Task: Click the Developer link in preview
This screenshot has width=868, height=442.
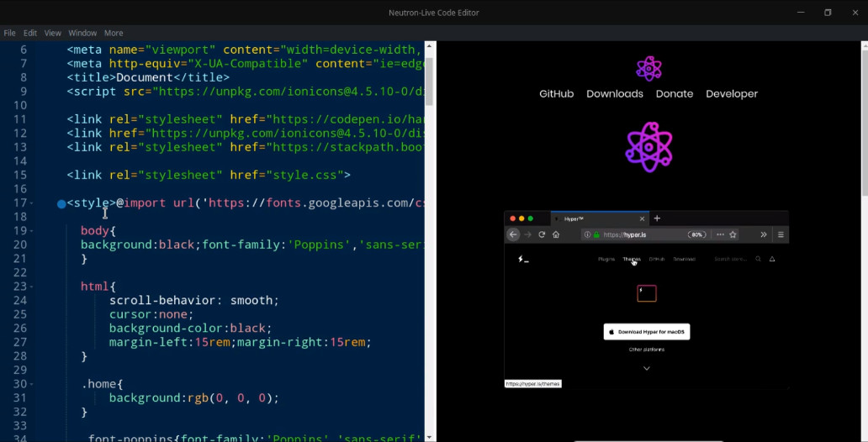Action: pyautogui.click(x=731, y=94)
